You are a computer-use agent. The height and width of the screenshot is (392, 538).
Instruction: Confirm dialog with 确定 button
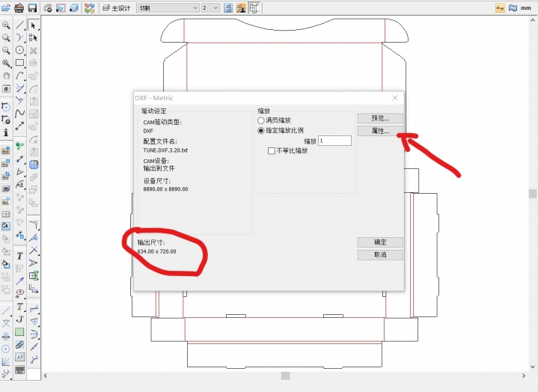point(380,242)
